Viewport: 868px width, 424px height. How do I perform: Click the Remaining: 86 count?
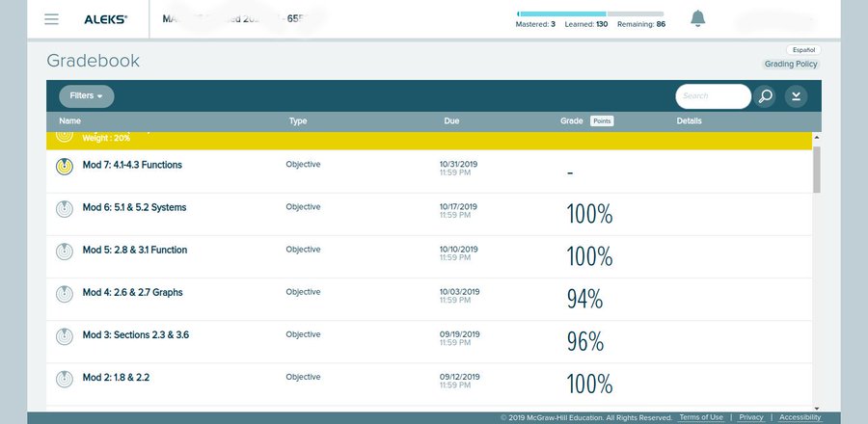pyautogui.click(x=641, y=24)
